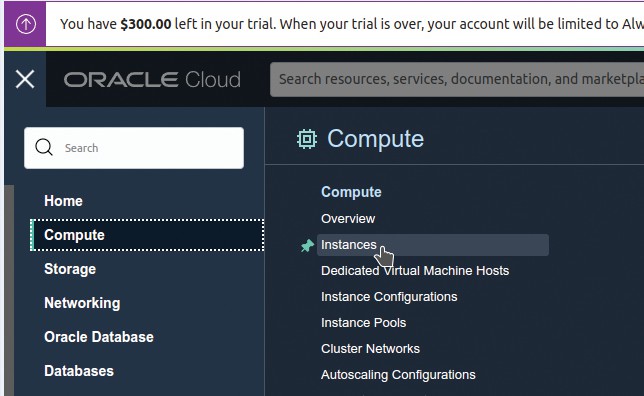Select Compute category in left menu
Viewport: 644px width, 396px height.
tap(147, 235)
